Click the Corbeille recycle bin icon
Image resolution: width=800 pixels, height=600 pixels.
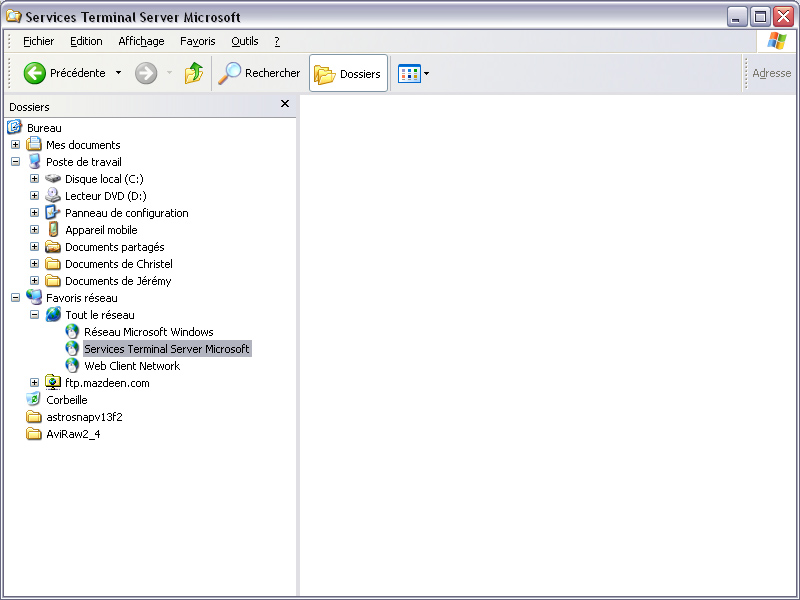34,399
